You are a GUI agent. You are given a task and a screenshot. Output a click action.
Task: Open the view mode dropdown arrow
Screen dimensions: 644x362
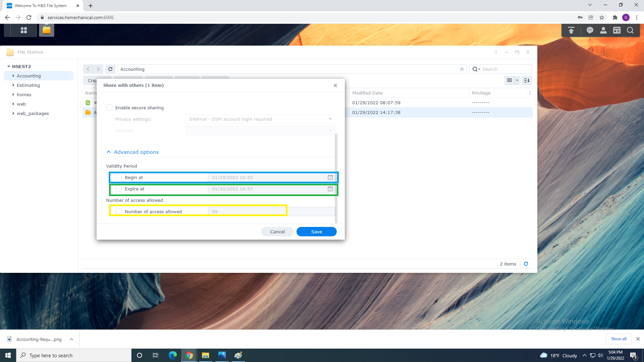tap(517, 80)
